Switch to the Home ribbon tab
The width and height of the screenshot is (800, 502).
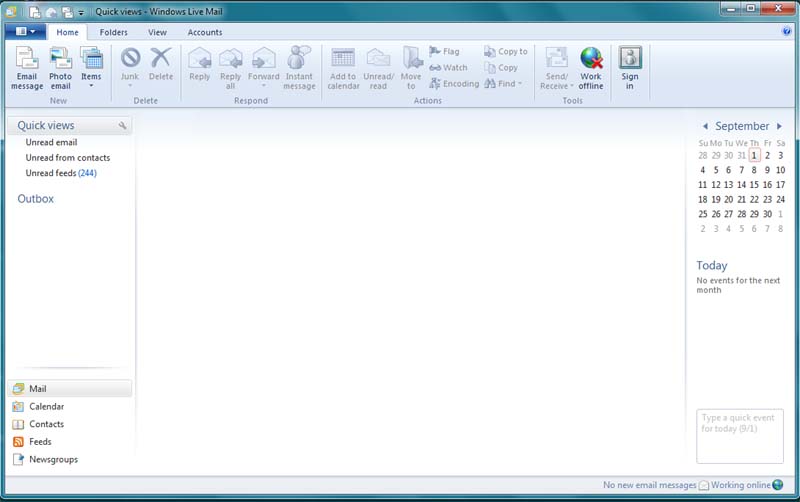pyautogui.click(x=67, y=32)
